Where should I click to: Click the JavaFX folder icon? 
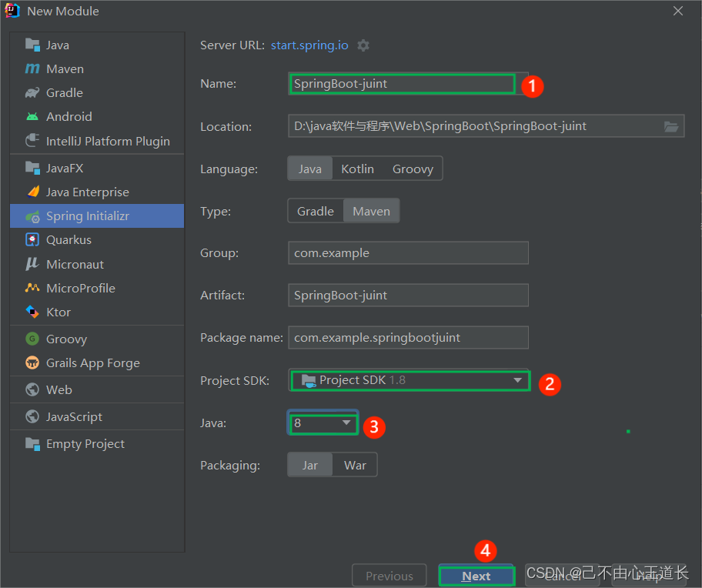(x=32, y=169)
